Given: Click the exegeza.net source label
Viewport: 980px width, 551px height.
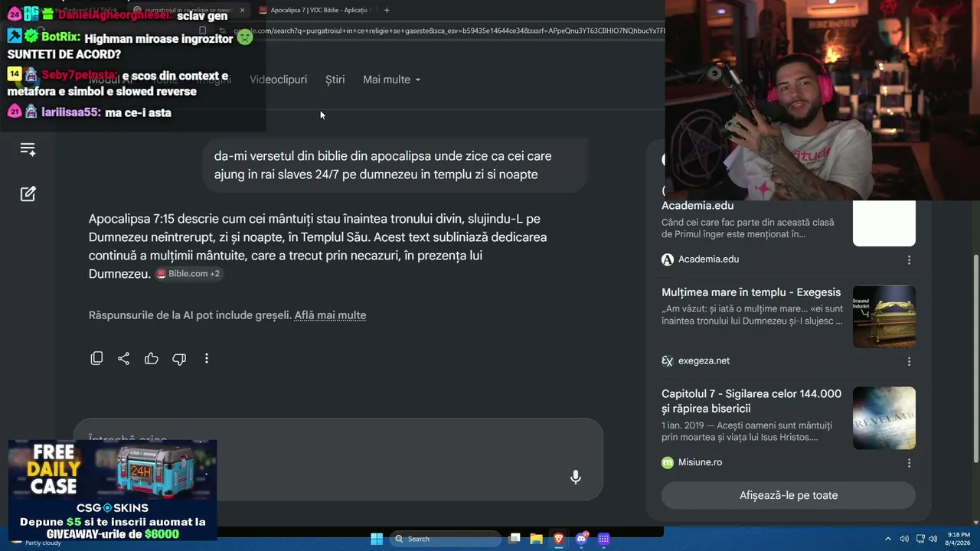Looking at the screenshot, I should click(x=704, y=361).
